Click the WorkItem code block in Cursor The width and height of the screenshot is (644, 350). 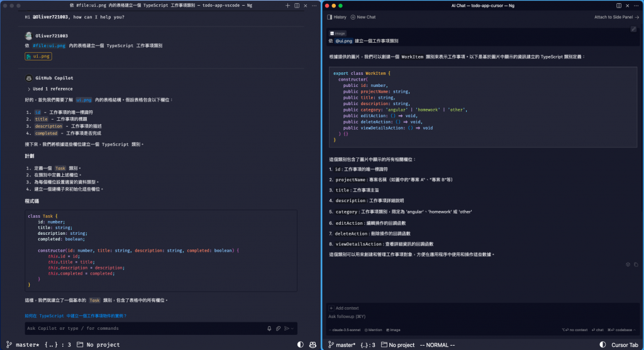[483, 107]
